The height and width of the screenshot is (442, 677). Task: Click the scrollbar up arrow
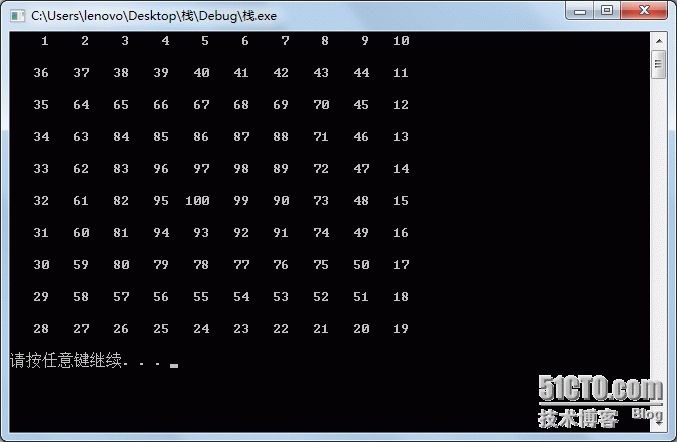coord(659,41)
